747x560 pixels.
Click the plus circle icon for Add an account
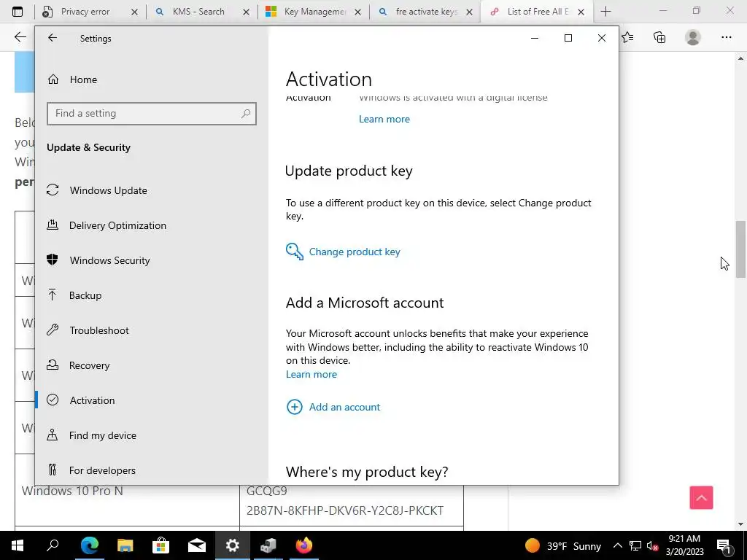(295, 407)
